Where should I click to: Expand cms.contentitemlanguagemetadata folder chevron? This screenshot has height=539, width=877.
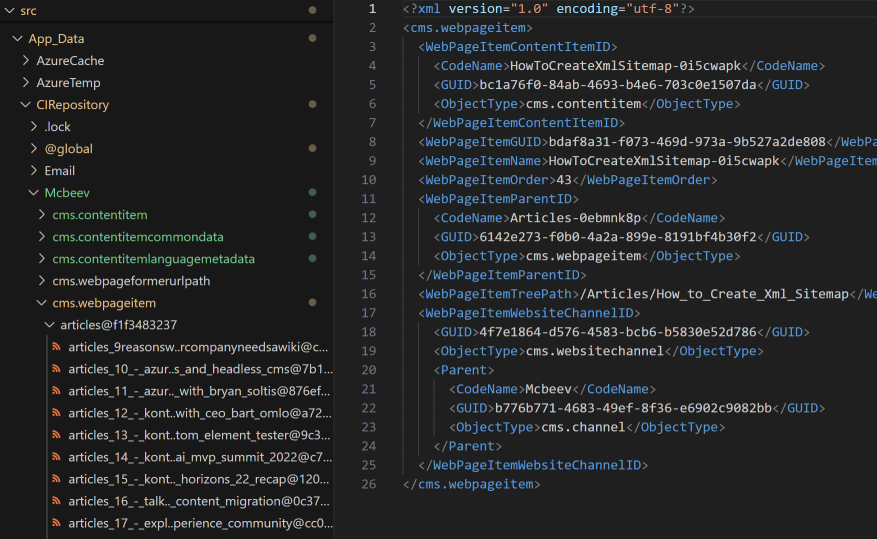click(x=41, y=259)
